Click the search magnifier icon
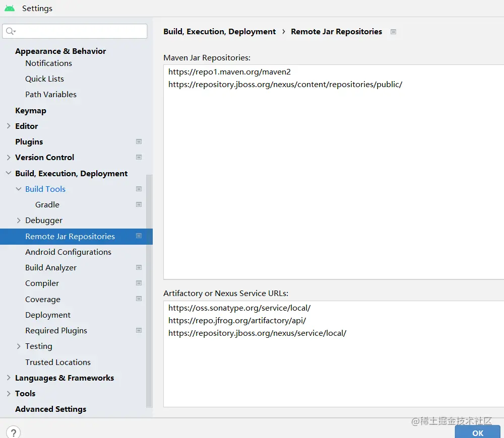Viewport: 504px width, 438px height. (10, 31)
